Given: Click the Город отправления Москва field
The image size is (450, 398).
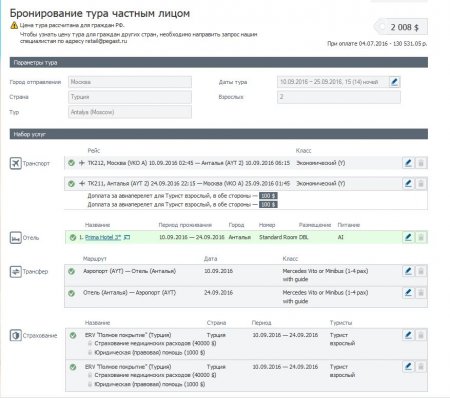Looking at the screenshot, I should click(130, 82).
